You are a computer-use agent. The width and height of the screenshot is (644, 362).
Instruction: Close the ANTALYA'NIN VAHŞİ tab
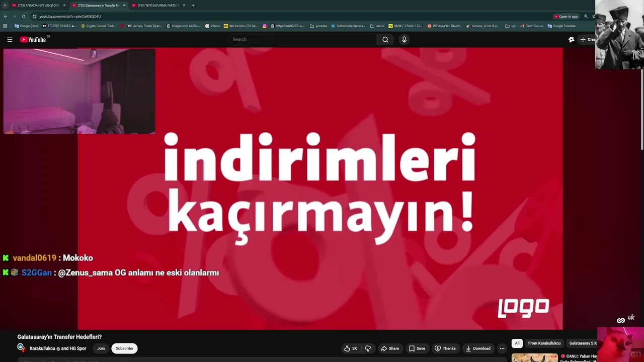(x=64, y=5)
